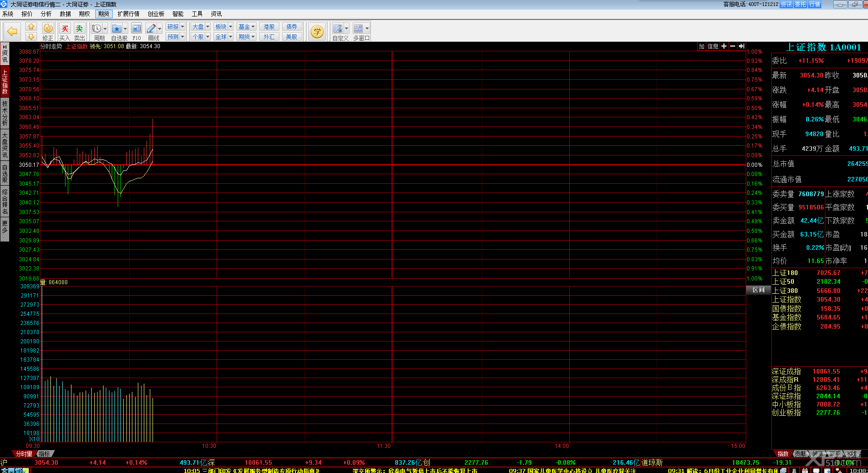Click the 港股 toolbar button
This screenshot has width=868, height=473.
click(269, 27)
